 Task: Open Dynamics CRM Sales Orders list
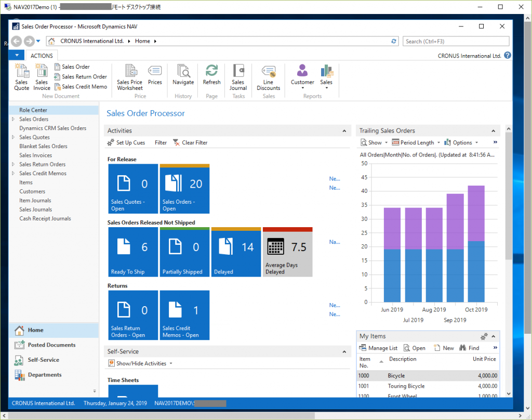pos(52,128)
